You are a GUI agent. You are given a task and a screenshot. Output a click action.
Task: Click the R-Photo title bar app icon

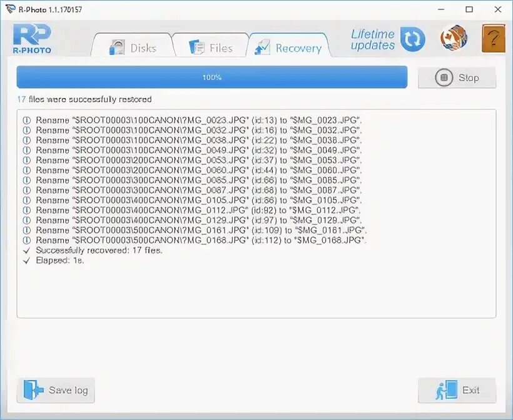coord(11,9)
